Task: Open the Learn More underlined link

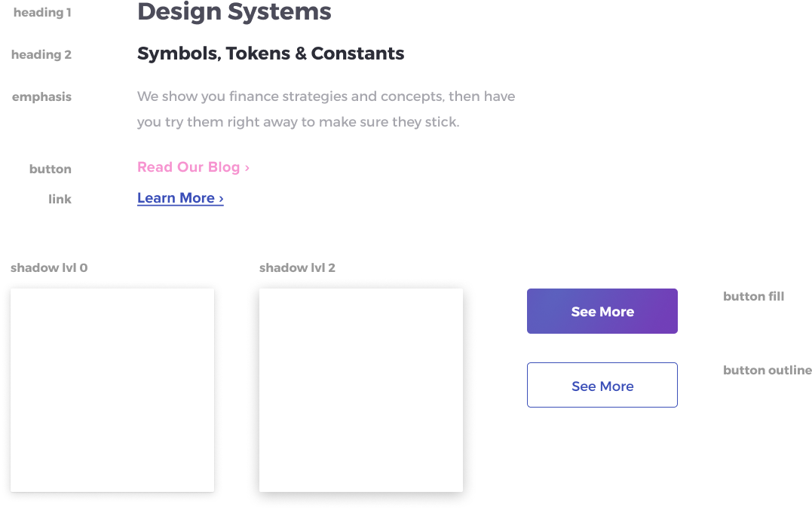Action: [x=180, y=198]
